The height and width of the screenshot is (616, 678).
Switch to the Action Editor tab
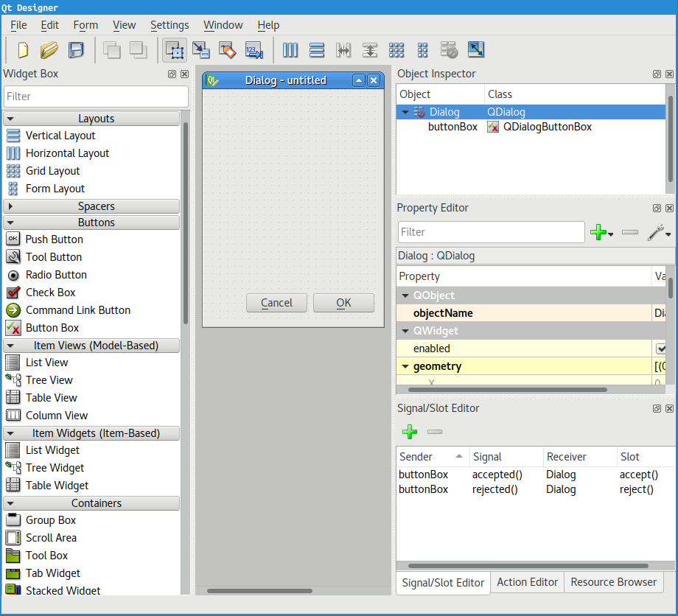(x=527, y=582)
